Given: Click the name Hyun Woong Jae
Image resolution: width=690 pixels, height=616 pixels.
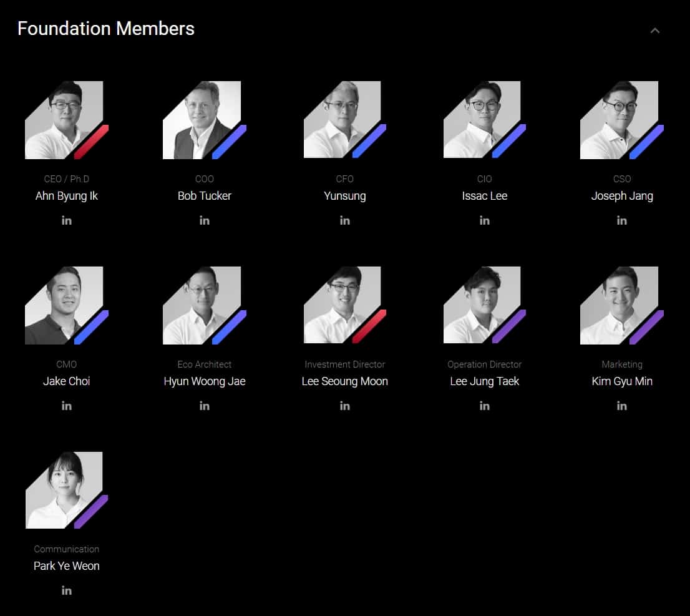Looking at the screenshot, I should coord(205,381).
